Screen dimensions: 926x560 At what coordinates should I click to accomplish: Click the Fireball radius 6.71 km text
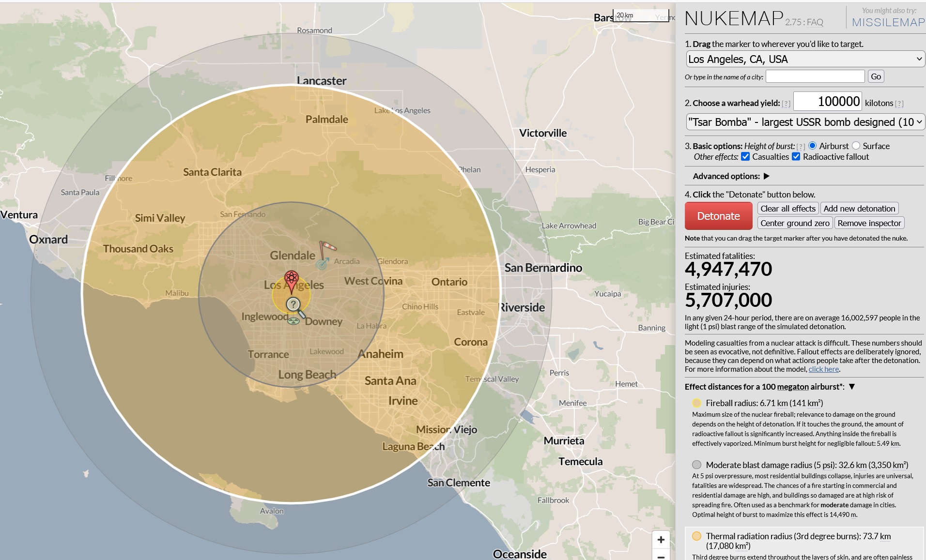(764, 403)
